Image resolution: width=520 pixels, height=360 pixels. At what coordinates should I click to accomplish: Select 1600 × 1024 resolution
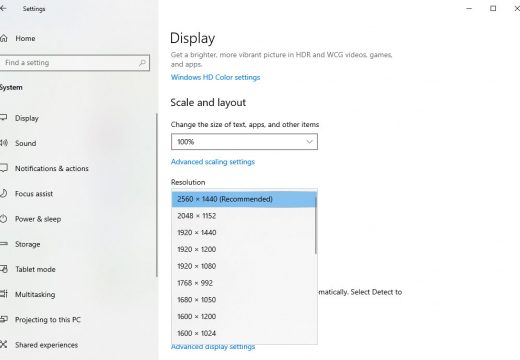tap(243, 333)
